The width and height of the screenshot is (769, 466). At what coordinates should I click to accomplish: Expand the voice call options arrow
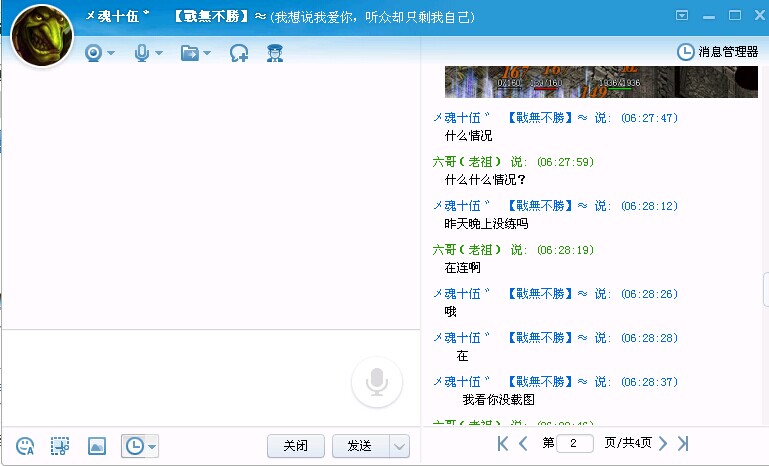158,53
